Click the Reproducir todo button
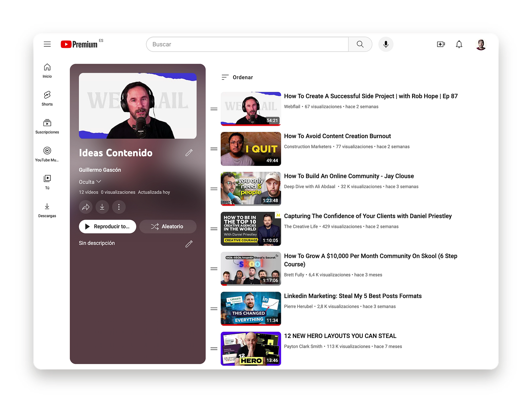Viewport: 532px width, 403px height. coord(107,227)
